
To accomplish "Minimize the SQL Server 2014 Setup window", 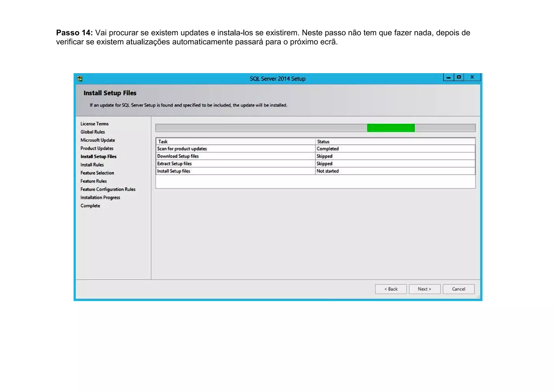I will pyautogui.click(x=448, y=77).
